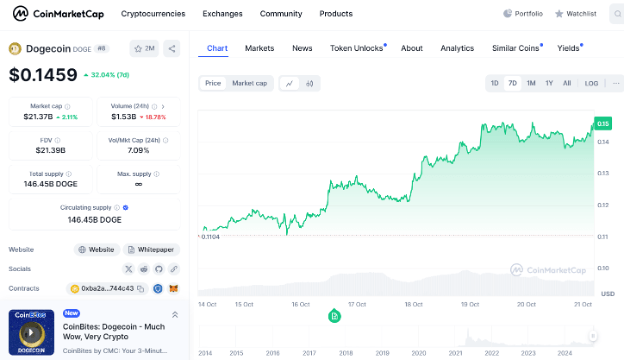Image resolution: width=624 pixels, height=360 pixels.
Task: Set chart range to 1D
Action: point(494,83)
